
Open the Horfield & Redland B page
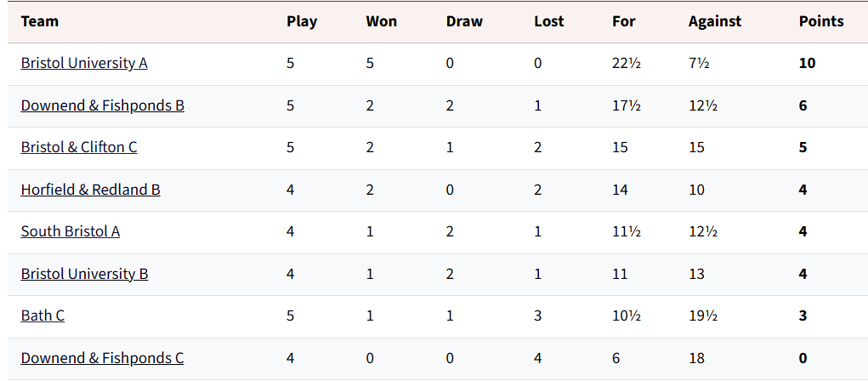90,190
